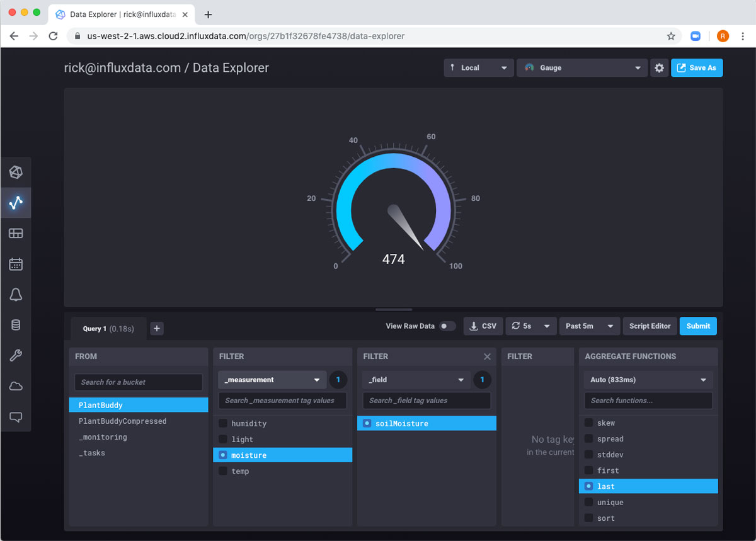This screenshot has width=756, height=541.
Task: Open the Script Editor
Action: [650, 326]
